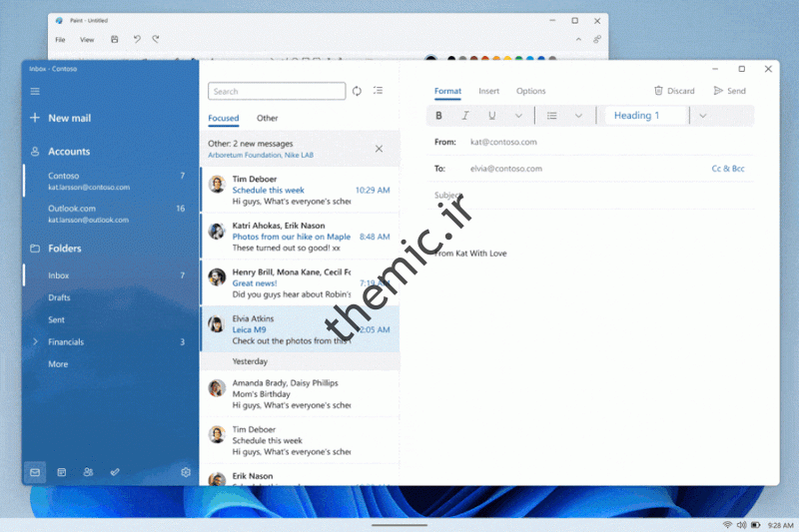Show Cc & Bcc fields
The width and height of the screenshot is (799, 532).
tap(728, 169)
